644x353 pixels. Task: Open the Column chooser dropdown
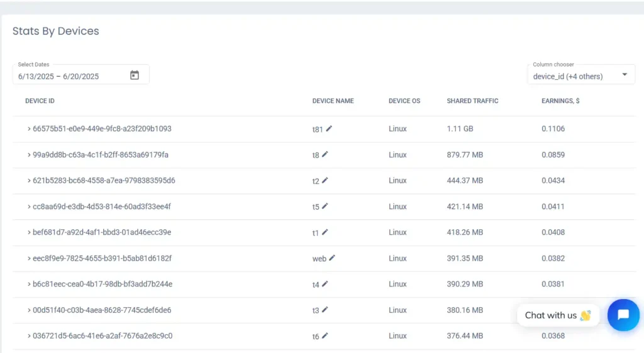pyautogui.click(x=581, y=75)
